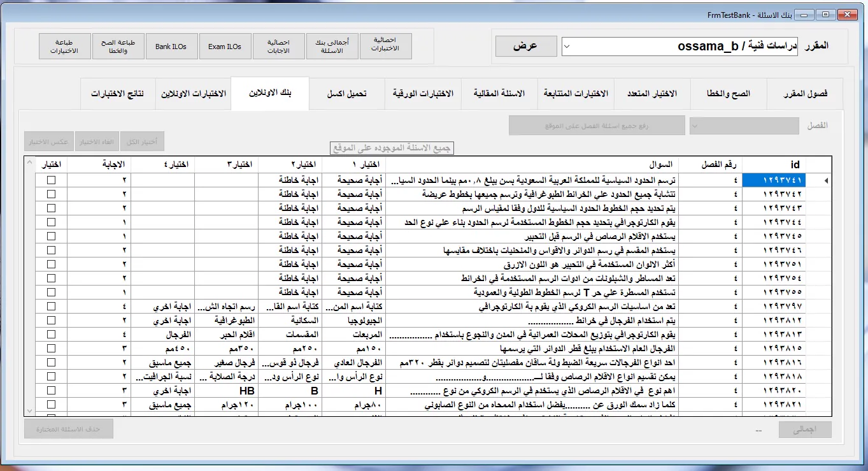Tick checkbox for question ١٢٩٣٧٤٤
The height and width of the screenshot is (471, 868).
pyautogui.click(x=52, y=222)
